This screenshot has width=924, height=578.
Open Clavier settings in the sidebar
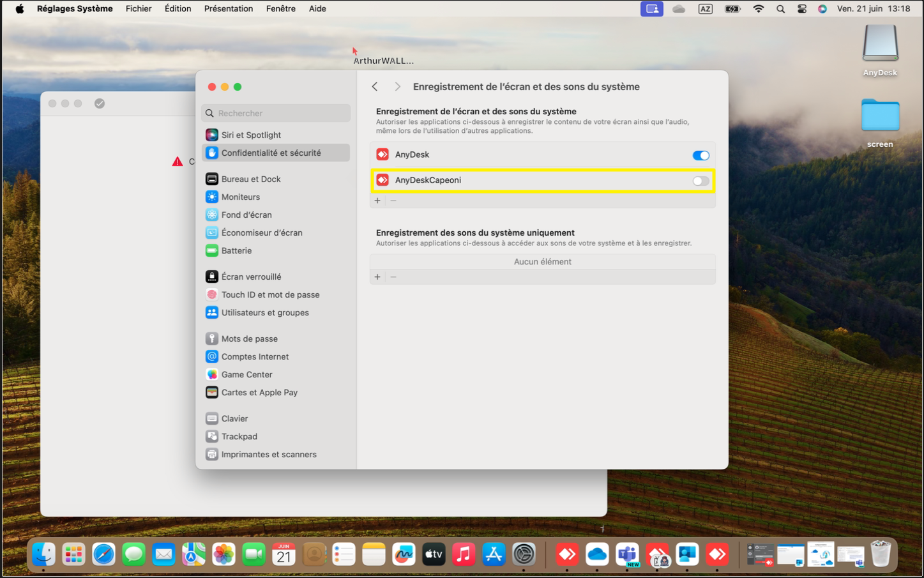[x=276, y=418]
